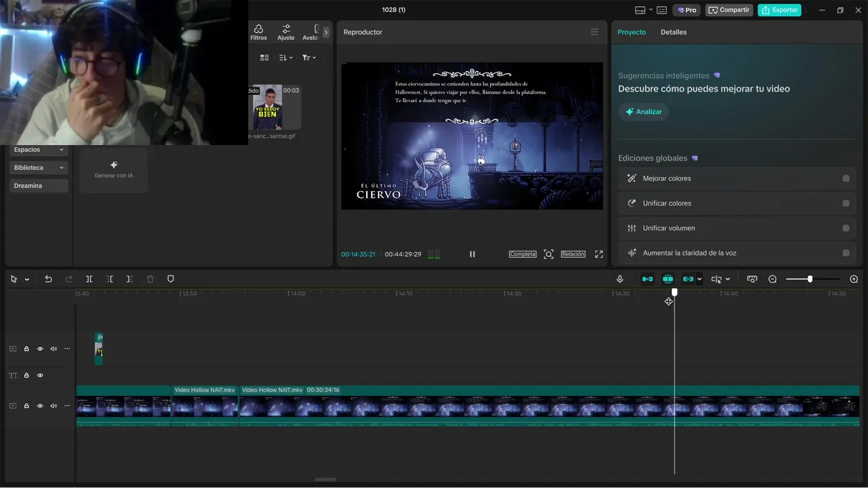Click the redo arrow in timeline toolbar

click(68, 279)
